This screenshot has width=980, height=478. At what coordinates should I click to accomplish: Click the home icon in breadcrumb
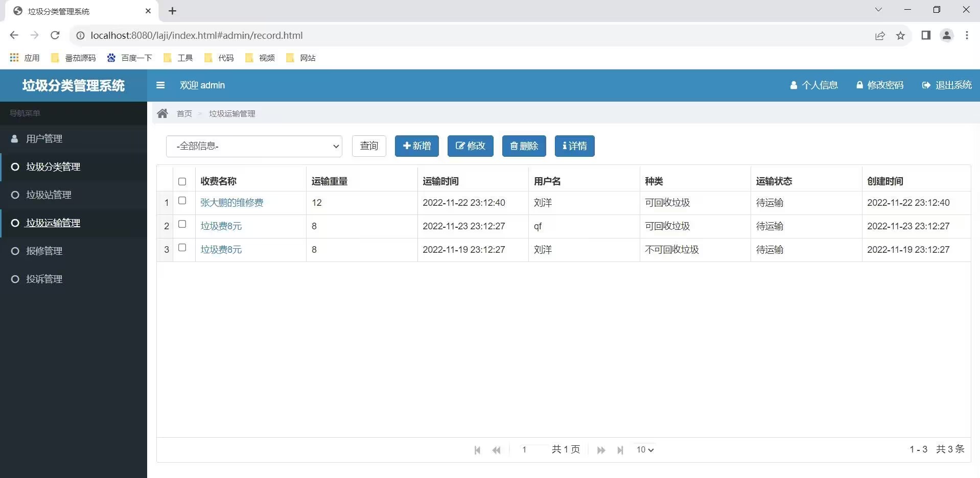coord(162,113)
